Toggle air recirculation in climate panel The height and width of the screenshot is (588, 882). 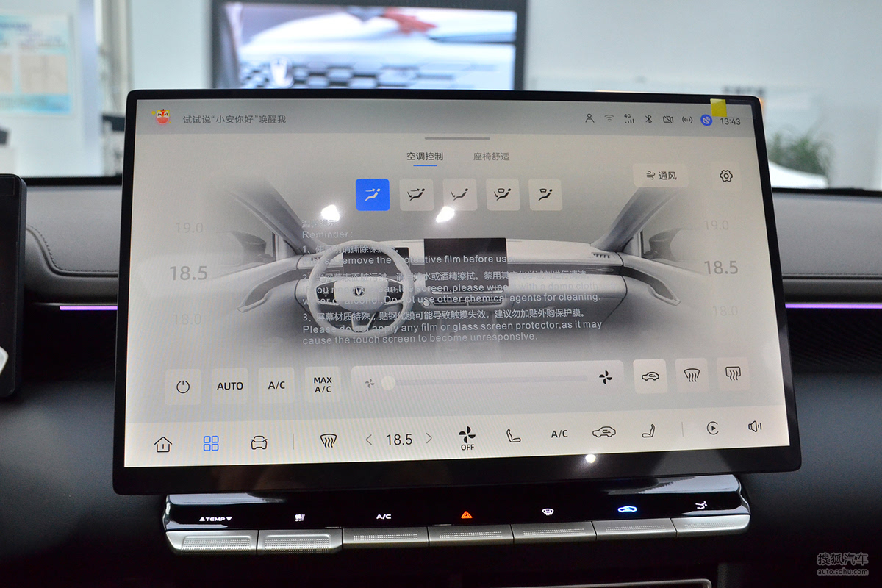point(650,376)
